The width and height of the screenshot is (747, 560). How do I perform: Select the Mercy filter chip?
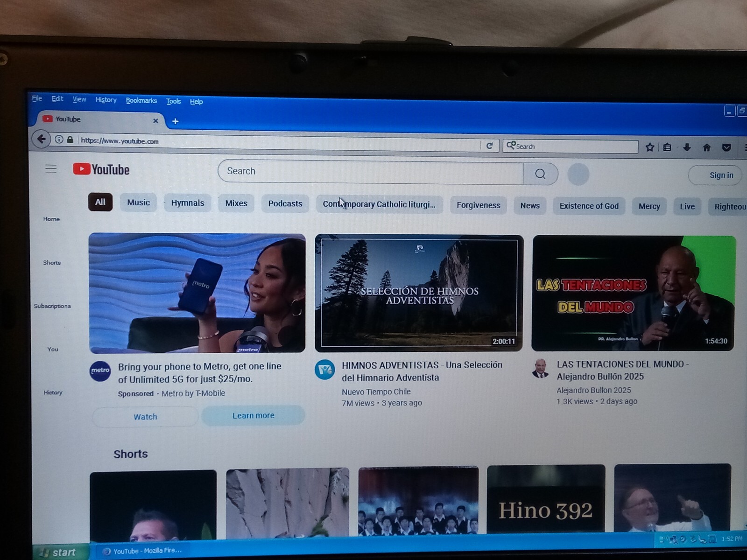(649, 206)
